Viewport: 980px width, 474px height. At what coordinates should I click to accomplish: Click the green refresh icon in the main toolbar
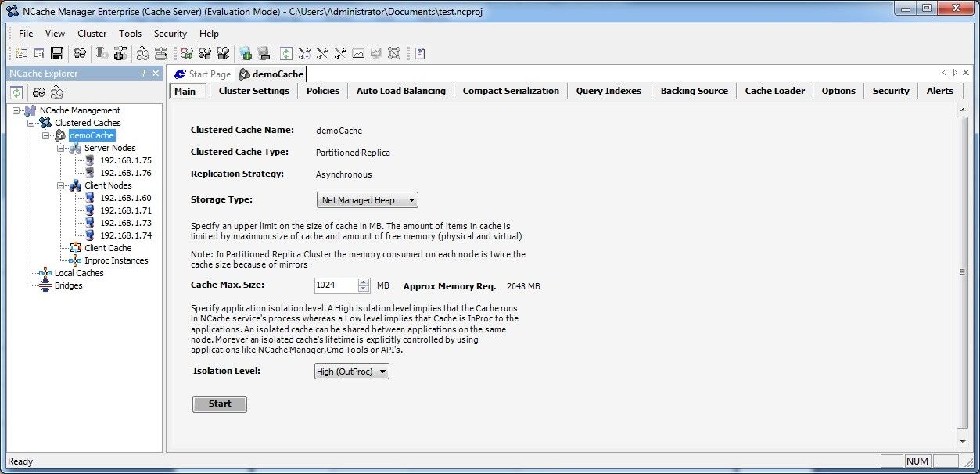pos(286,53)
